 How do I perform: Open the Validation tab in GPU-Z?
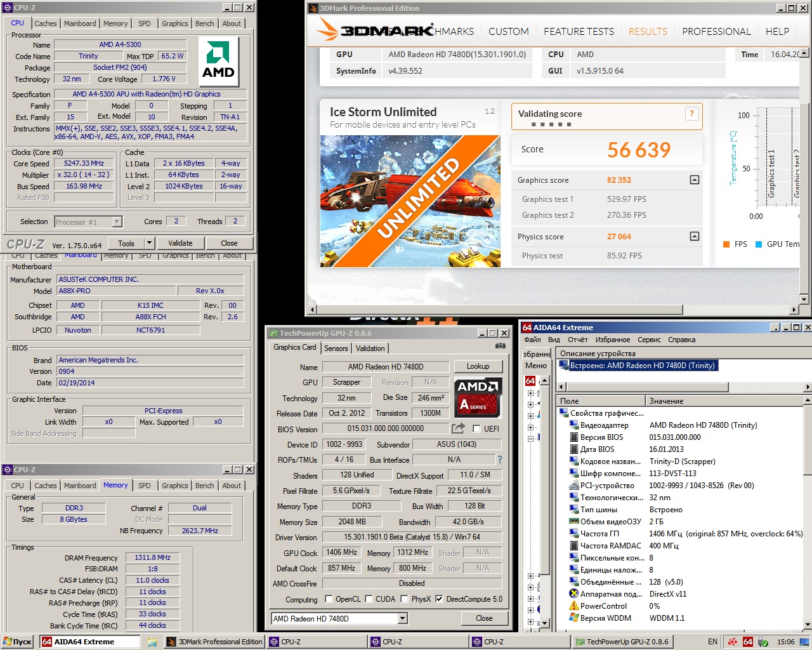[x=370, y=348]
